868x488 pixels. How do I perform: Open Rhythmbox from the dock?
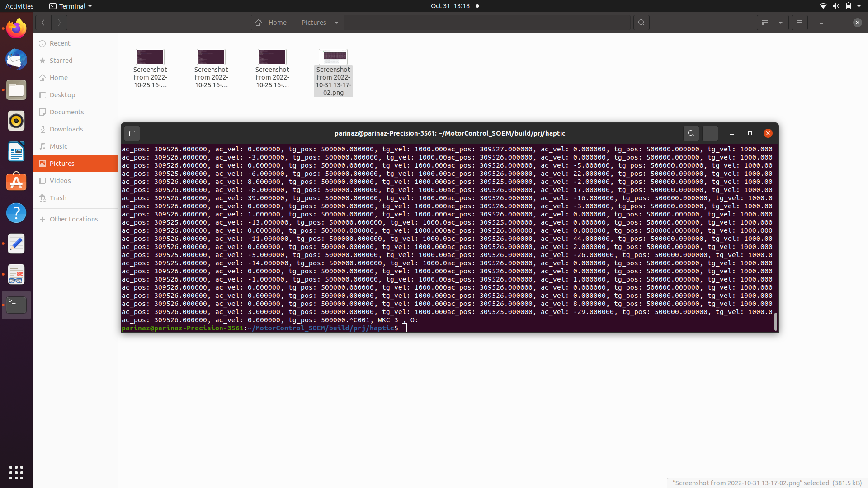coord(16,121)
